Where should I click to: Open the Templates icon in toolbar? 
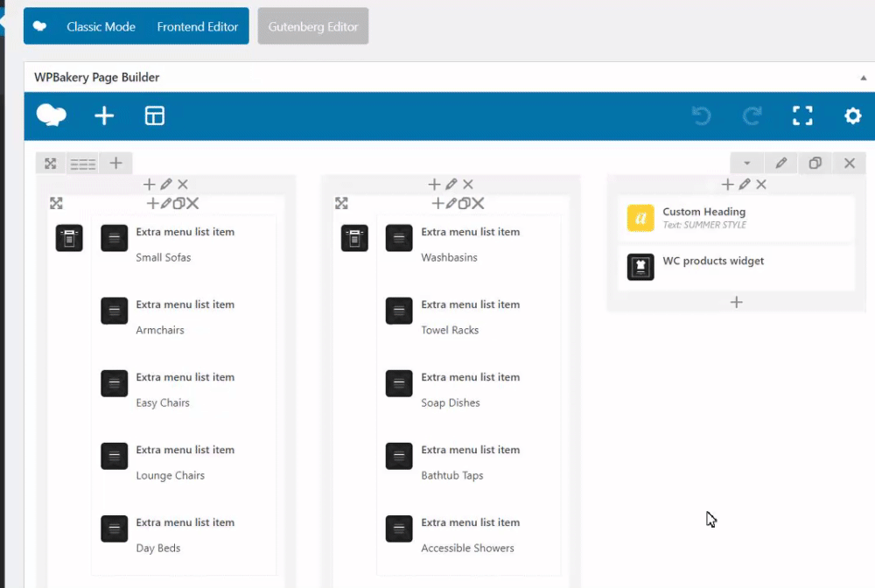coord(155,116)
